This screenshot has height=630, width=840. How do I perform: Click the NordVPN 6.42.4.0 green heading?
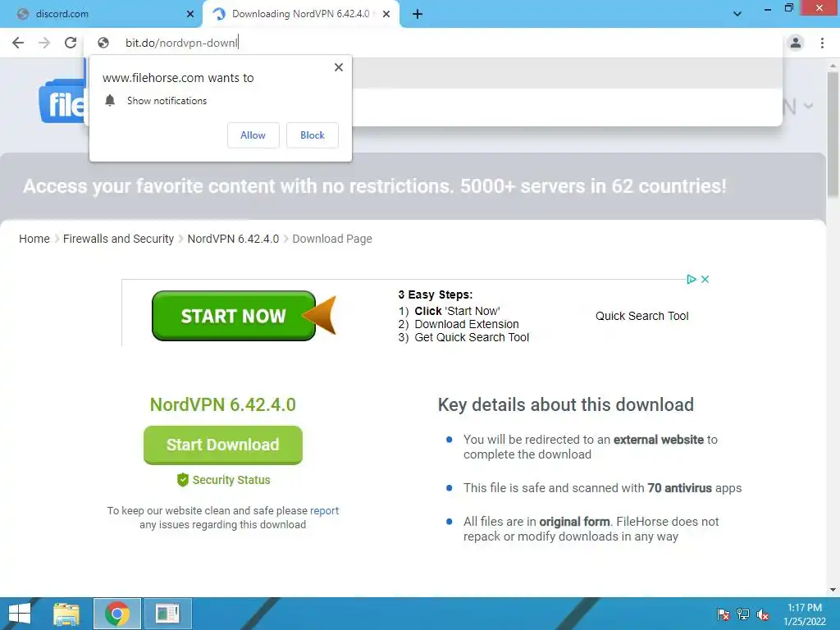coord(223,405)
